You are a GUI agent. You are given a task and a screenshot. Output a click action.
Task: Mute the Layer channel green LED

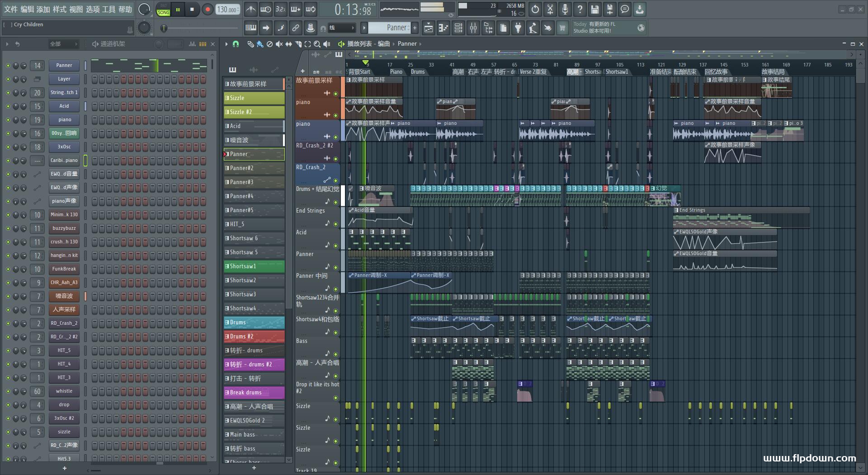click(8, 79)
